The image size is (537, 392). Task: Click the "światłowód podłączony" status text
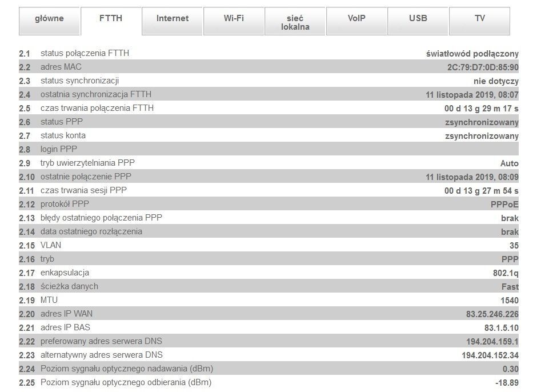tap(472, 54)
